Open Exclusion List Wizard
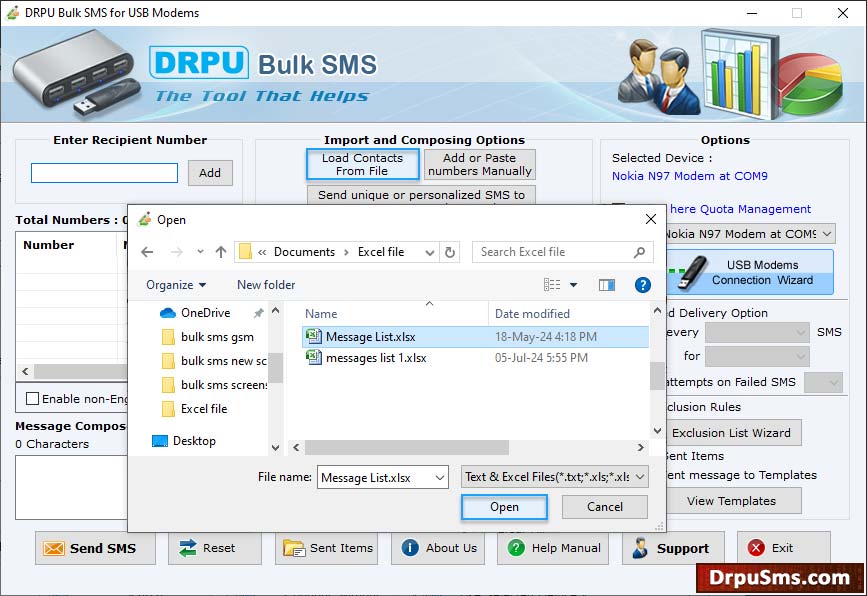The width and height of the screenshot is (867, 596). pyautogui.click(x=732, y=433)
